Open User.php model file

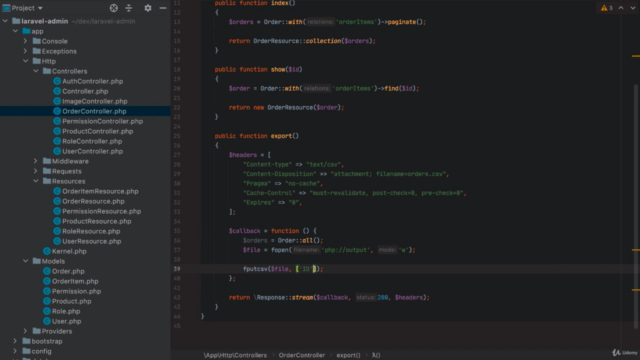67,321
